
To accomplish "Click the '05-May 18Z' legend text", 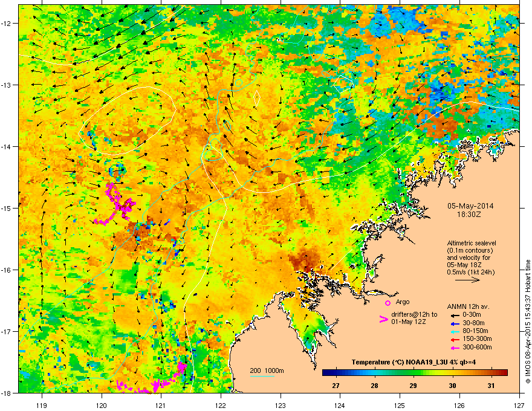I will (464, 265).
